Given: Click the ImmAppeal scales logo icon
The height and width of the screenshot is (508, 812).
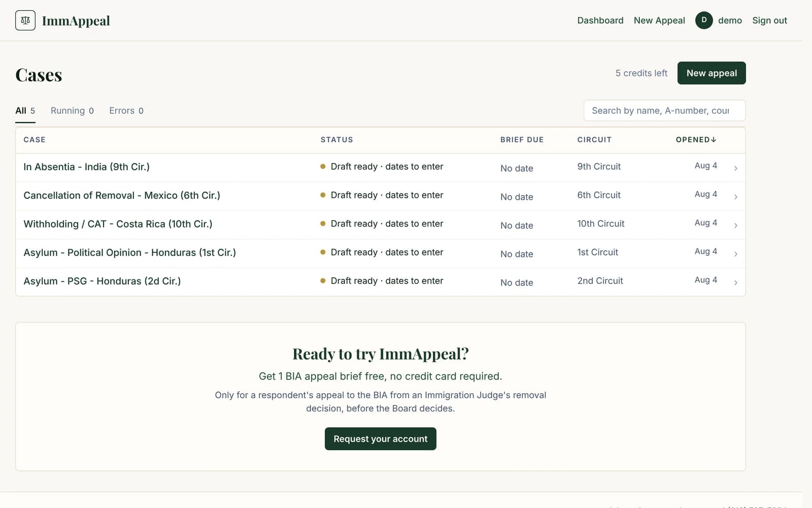Looking at the screenshot, I should pyautogui.click(x=25, y=20).
